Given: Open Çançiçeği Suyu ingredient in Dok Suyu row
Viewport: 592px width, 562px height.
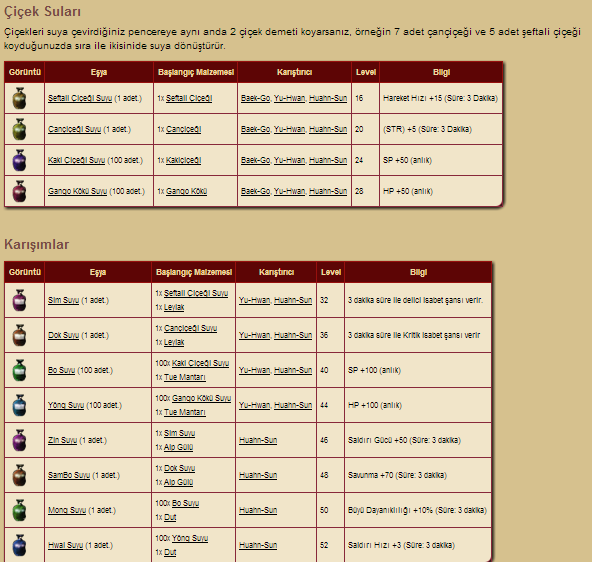Looking at the screenshot, I should point(190,328).
